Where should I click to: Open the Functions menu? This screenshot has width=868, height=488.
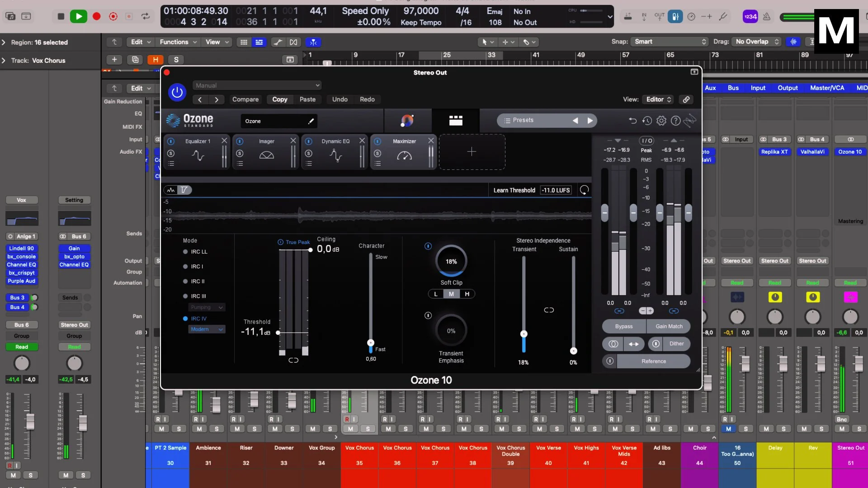[178, 42]
